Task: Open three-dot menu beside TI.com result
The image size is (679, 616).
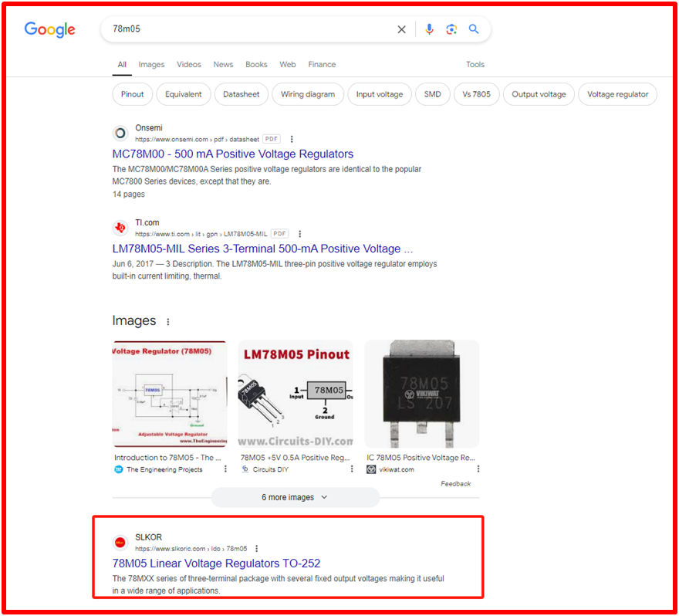Action: tap(300, 234)
